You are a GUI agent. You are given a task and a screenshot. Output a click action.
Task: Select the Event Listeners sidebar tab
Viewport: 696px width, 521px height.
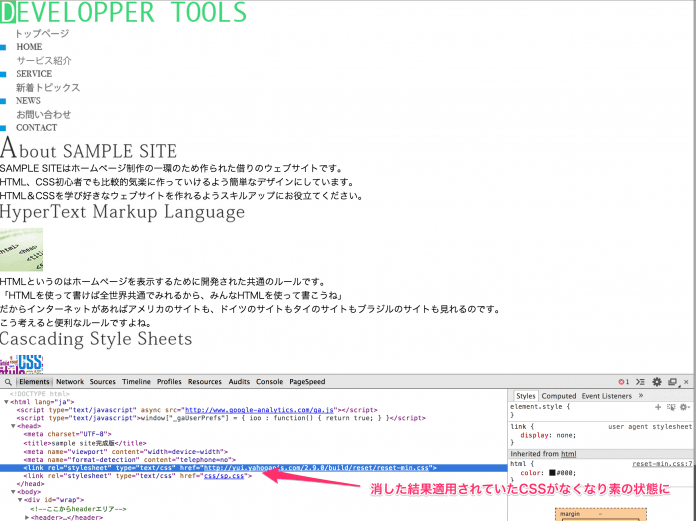(606, 396)
